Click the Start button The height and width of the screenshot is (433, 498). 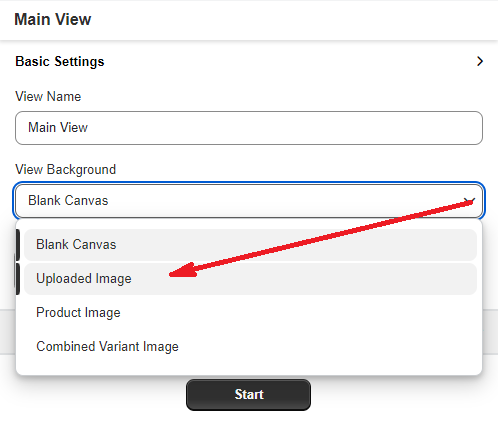tap(248, 395)
